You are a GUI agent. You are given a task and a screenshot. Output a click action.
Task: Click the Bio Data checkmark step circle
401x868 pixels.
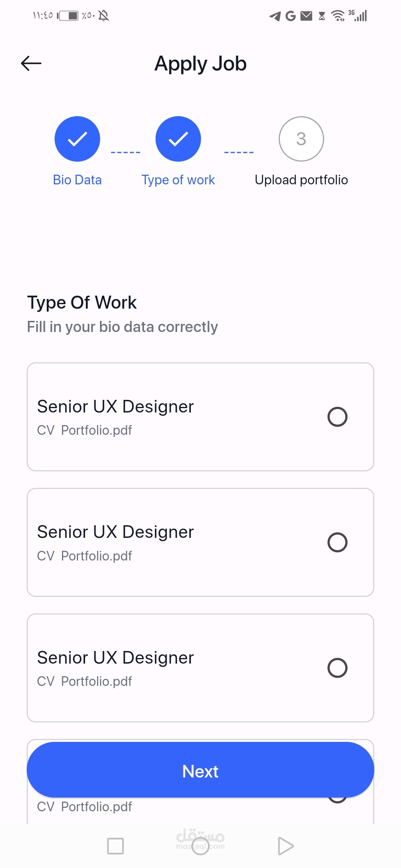pyautogui.click(x=77, y=139)
